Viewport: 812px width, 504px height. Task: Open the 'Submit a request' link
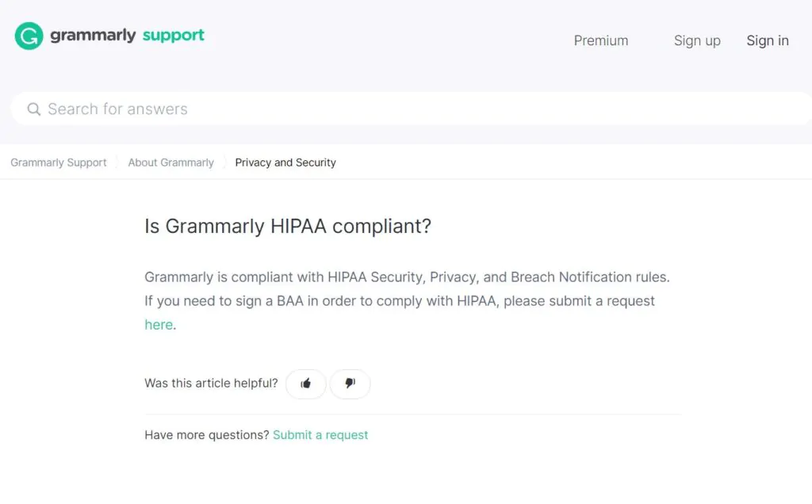[x=320, y=434]
